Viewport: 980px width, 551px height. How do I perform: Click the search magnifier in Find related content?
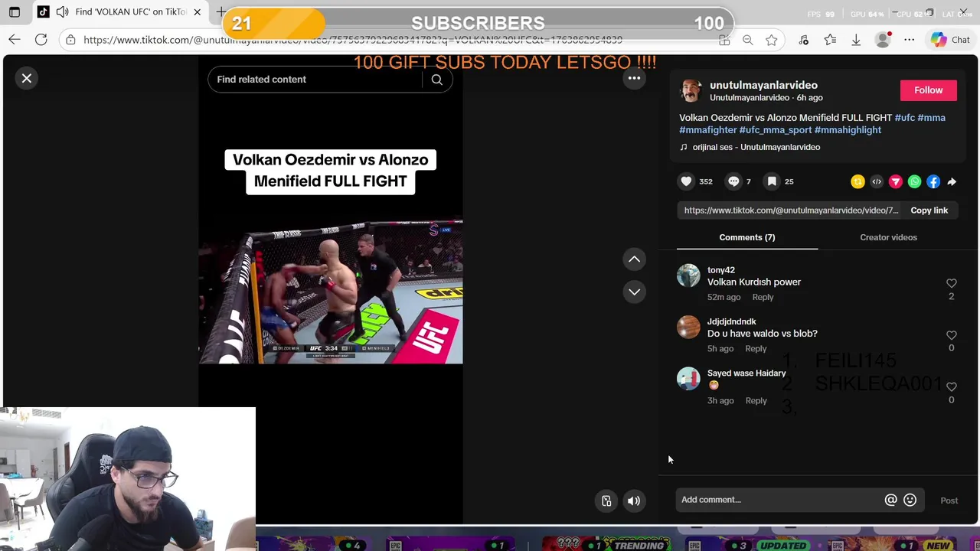(x=436, y=80)
